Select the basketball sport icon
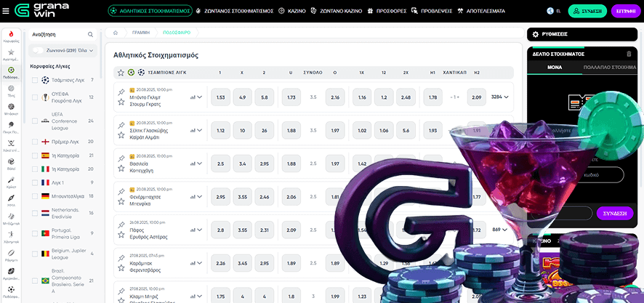 (11, 107)
